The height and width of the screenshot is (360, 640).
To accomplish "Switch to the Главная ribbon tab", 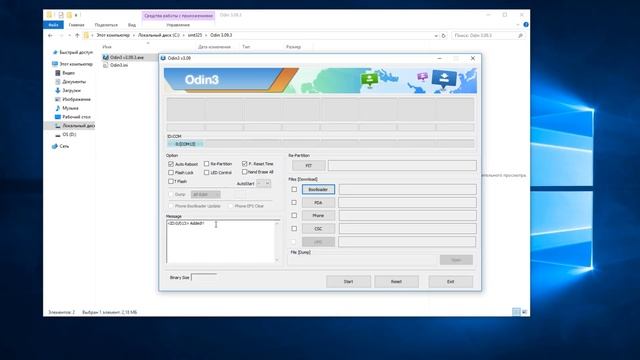I will point(76,25).
